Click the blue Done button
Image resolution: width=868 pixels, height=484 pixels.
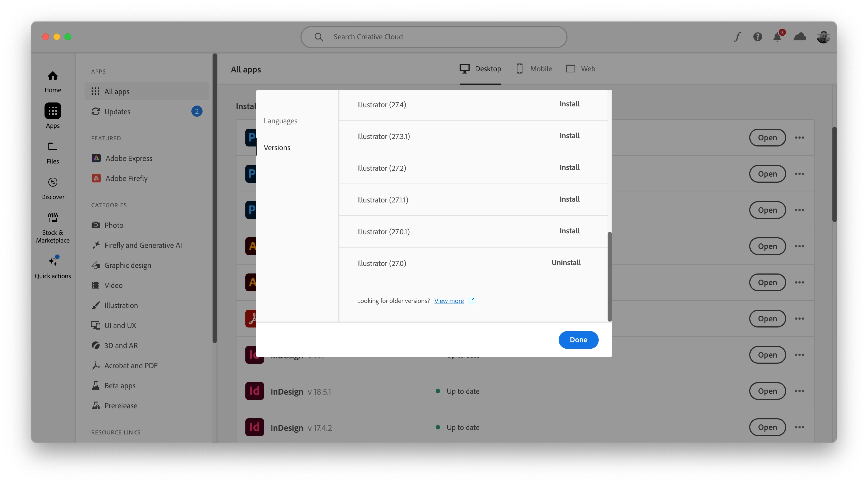pyautogui.click(x=578, y=340)
